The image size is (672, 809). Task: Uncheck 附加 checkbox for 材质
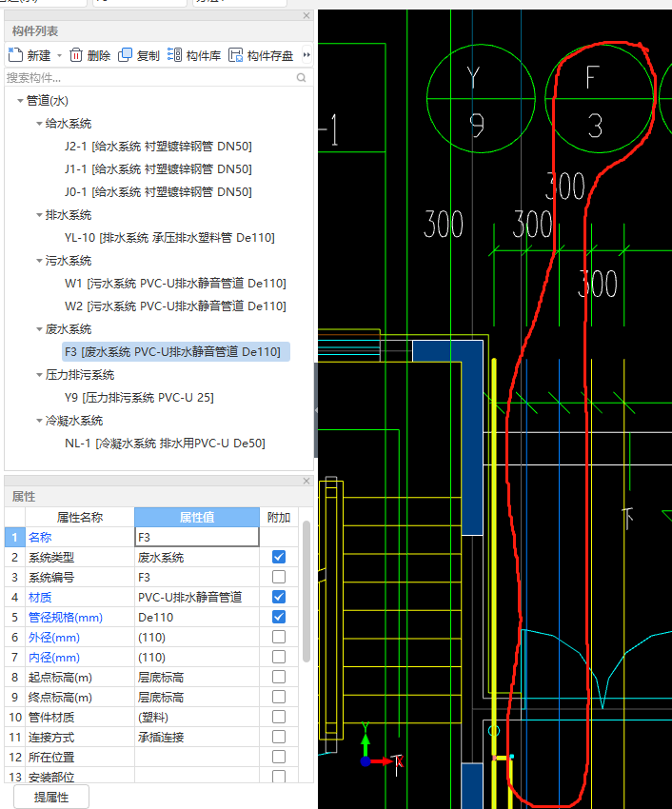[x=279, y=597]
